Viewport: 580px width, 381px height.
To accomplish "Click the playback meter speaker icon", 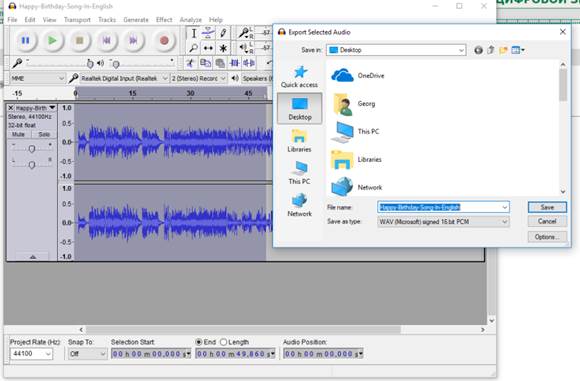I will [x=243, y=47].
